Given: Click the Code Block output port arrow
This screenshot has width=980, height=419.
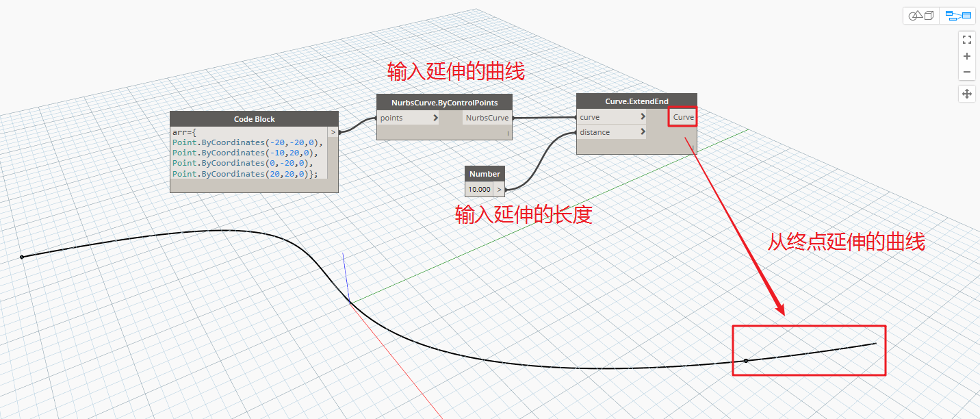Looking at the screenshot, I should click(333, 132).
